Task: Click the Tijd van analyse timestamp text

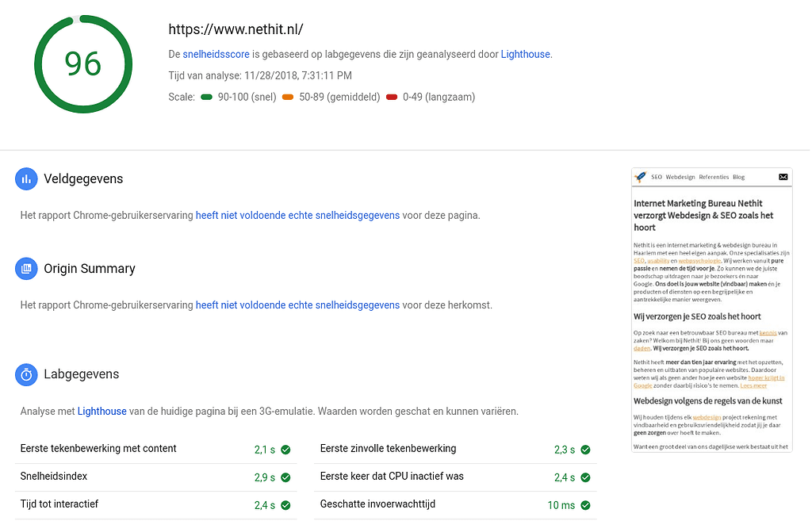Action: point(260,75)
